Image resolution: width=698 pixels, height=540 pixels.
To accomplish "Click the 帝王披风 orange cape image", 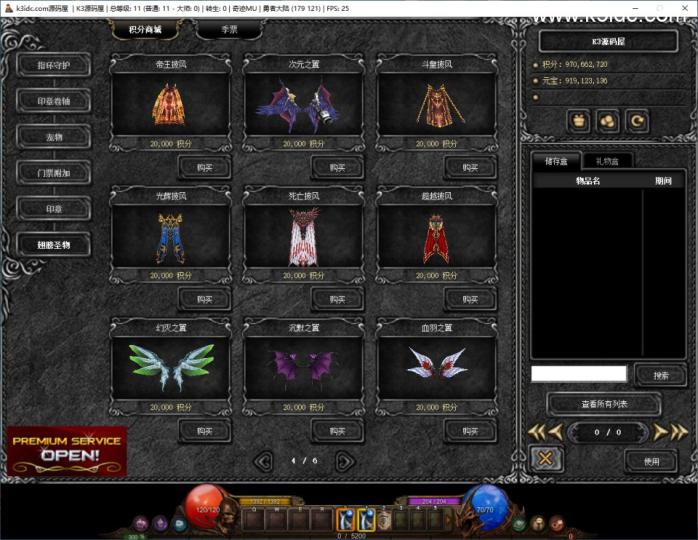I will pyautogui.click(x=169, y=104).
